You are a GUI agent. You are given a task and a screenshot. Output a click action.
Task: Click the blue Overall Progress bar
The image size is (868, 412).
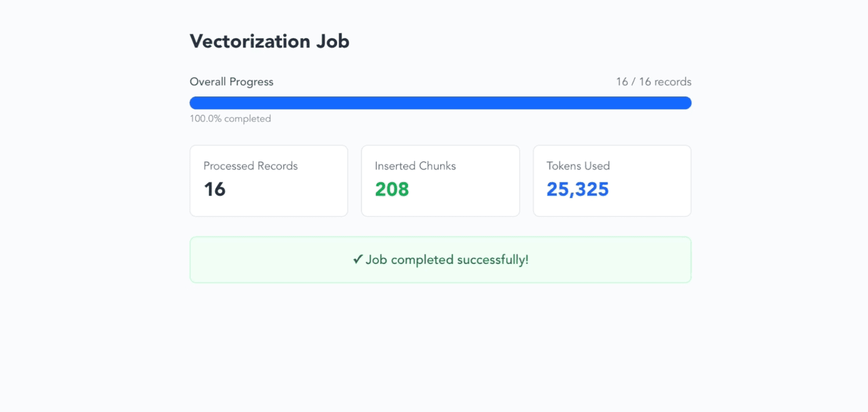coord(440,103)
